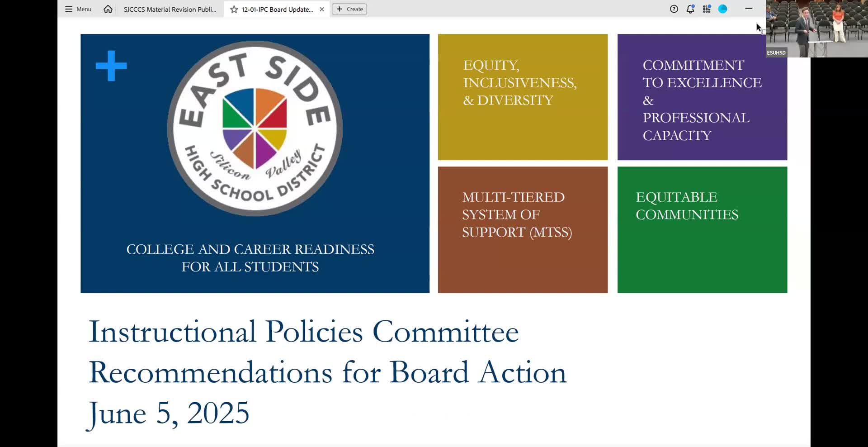
Task: Open the notifications bell
Action: (690, 9)
